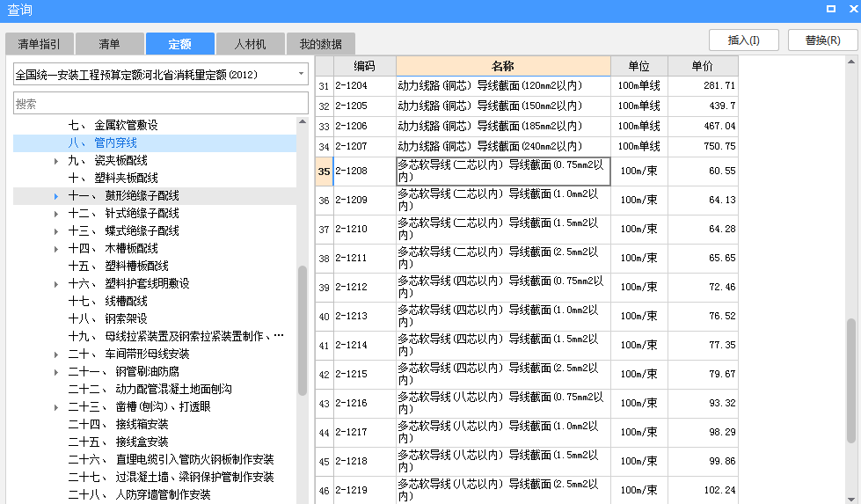Select 二十四、接线箱安装 tree item
The height and width of the screenshot is (504, 861).
point(118,424)
